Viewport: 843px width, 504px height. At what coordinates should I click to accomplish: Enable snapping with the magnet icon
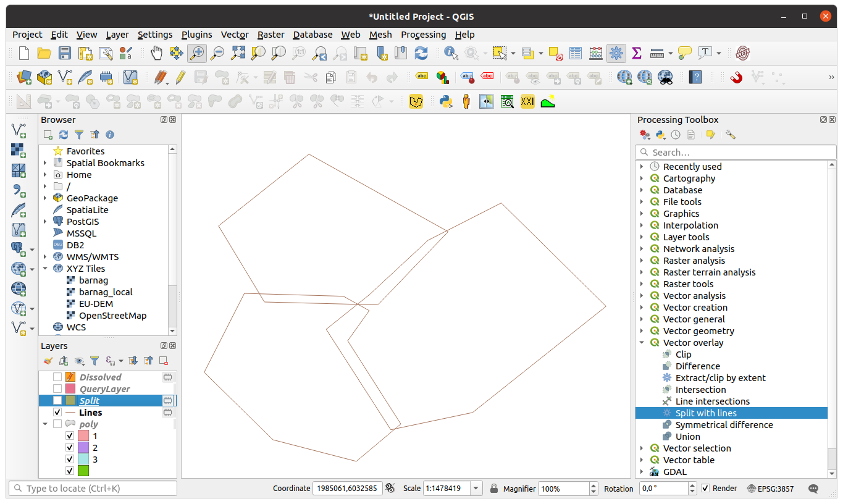click(x=736, y=77)
